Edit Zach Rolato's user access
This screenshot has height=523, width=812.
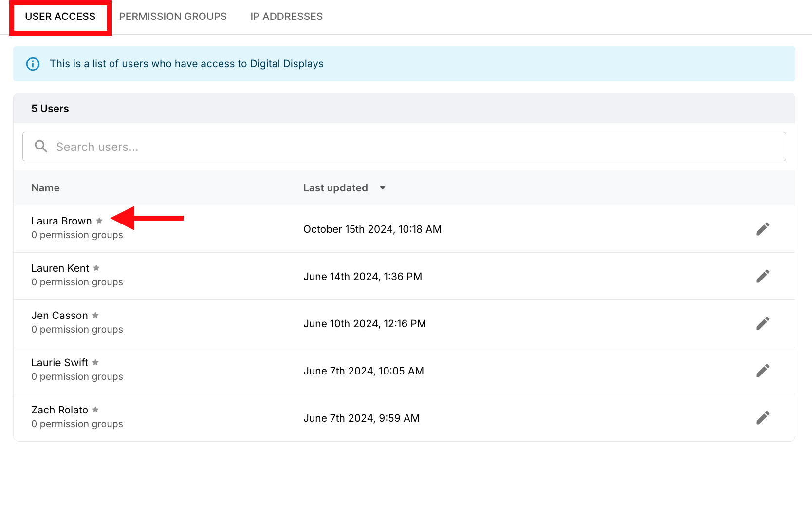pyautogui.click(x=762, y=418)
